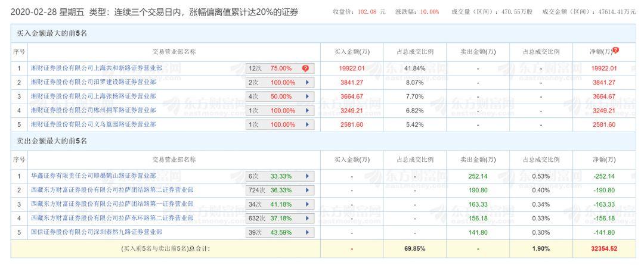Screen dimensions: 644x265
Task: Click the total net value 32354.52
Action: click(604, 248)
